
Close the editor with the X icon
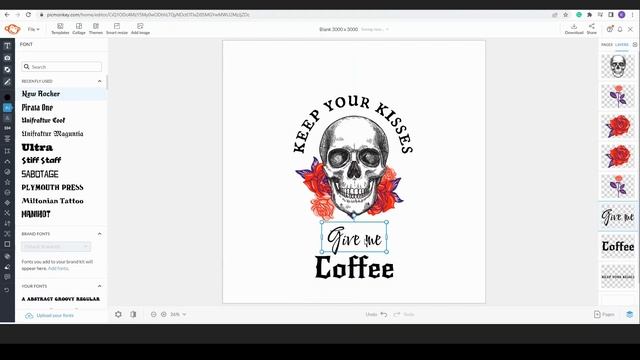coord(631,29)
